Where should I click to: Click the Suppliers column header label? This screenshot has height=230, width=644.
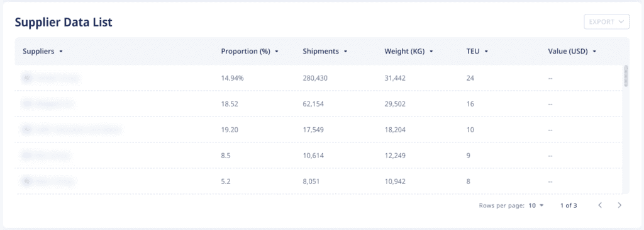pyautogui.click(x=38, y=52)
